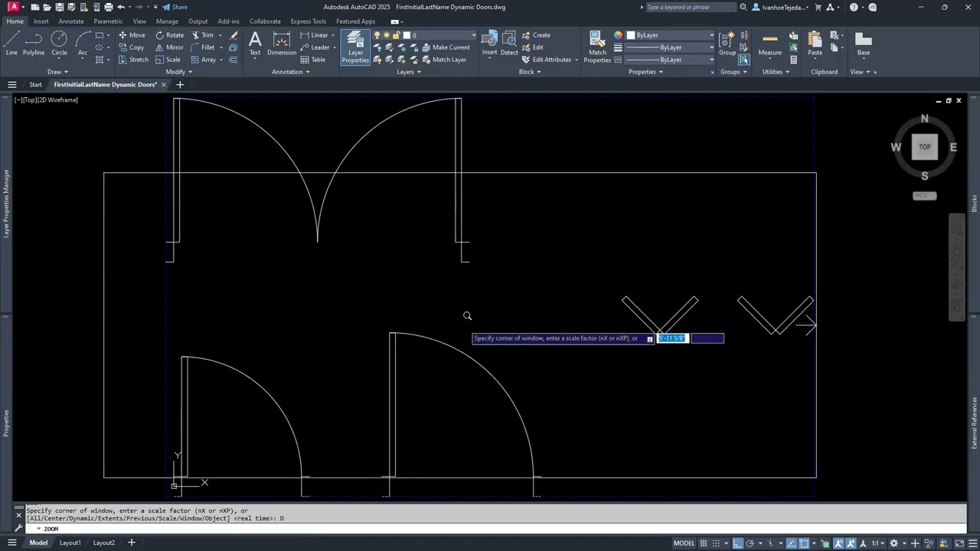Activate the Mirror tool
The image size is (980, 551).
pos(169,47)
